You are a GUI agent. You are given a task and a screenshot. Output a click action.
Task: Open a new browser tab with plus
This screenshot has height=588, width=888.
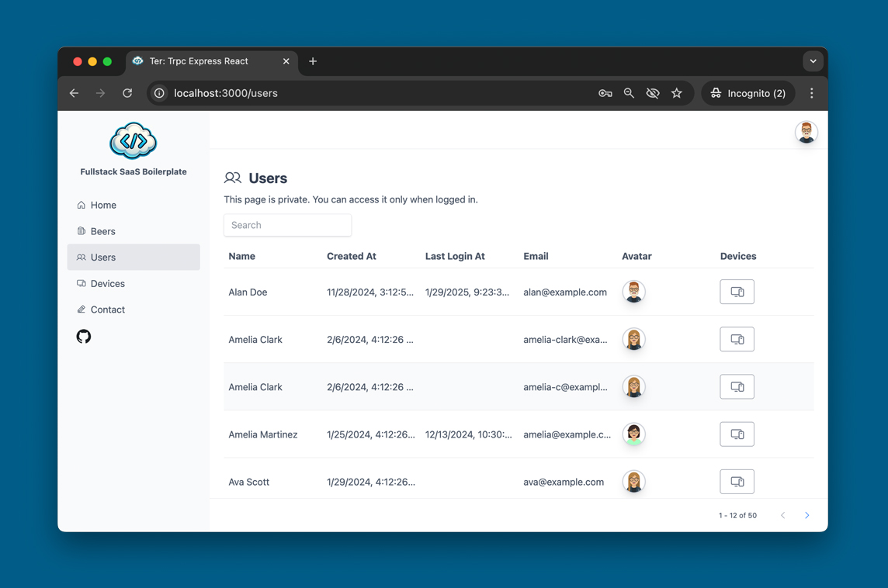tap(313, 61)
